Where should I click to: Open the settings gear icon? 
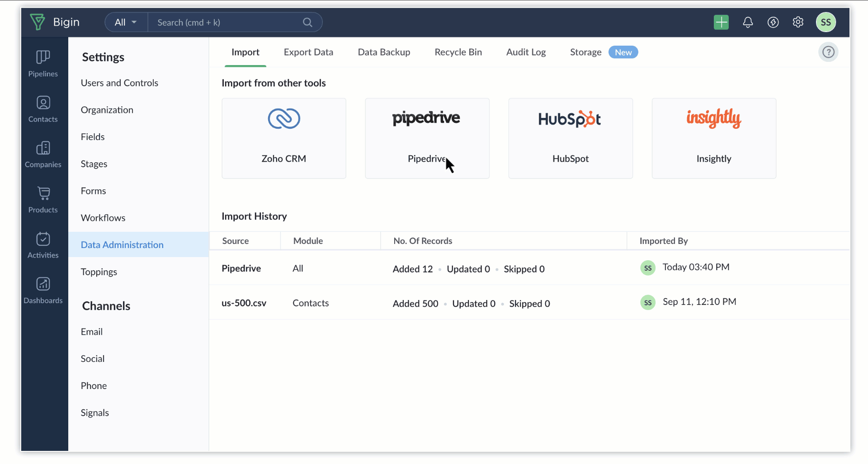[x=798, y=22]
